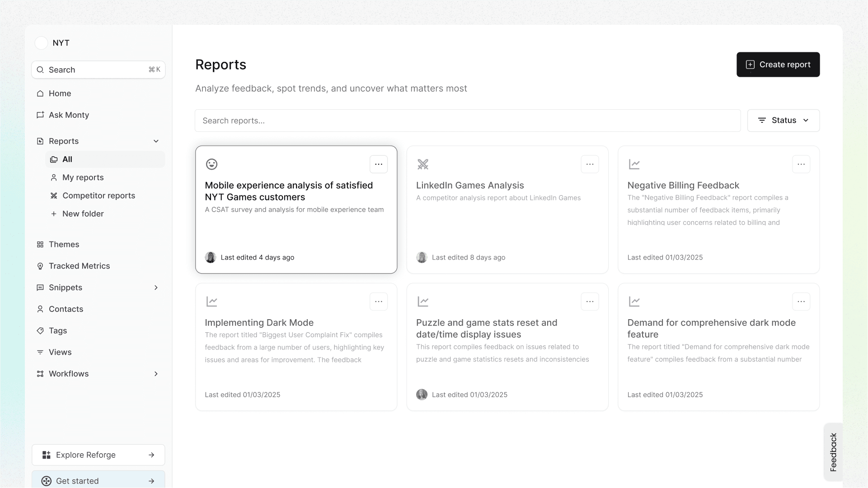Screen dimensions: 868x488
Task: Click the Competitor reports crossed-swords icon
Action: pos(54,195)
